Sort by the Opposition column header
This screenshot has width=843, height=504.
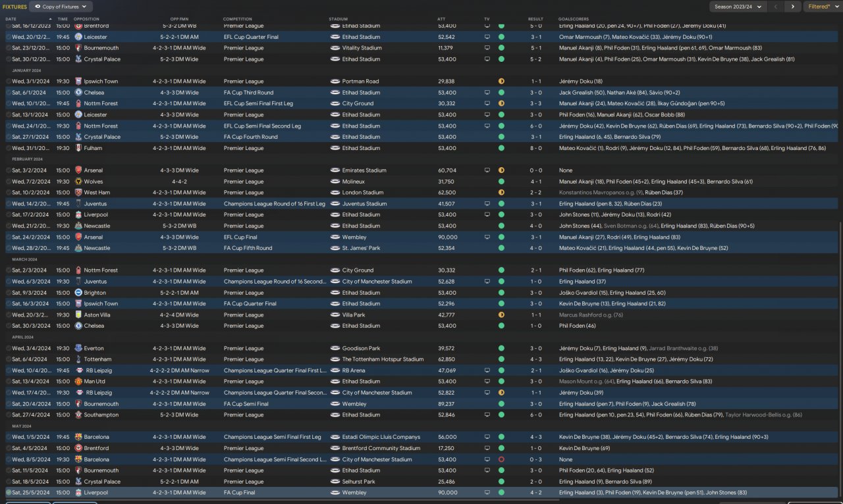(x=86, y=19)
